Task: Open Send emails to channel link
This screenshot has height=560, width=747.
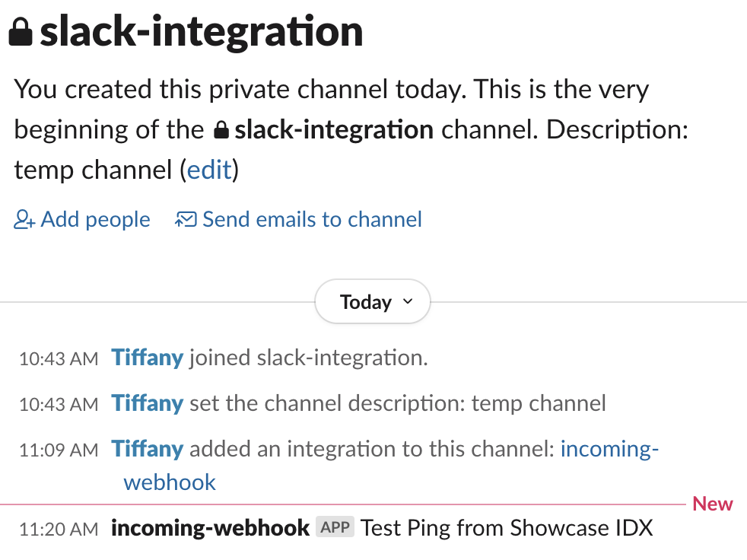Action: click(x=299, y=220)
